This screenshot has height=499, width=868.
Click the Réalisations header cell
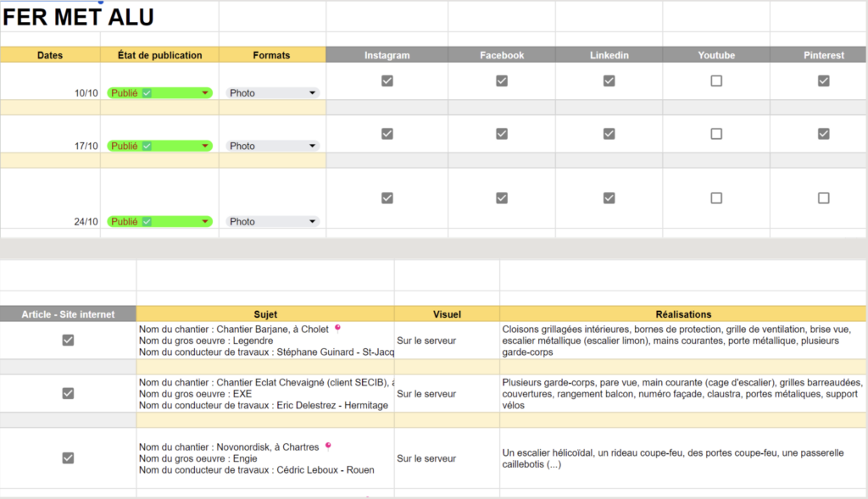(683, 314)
